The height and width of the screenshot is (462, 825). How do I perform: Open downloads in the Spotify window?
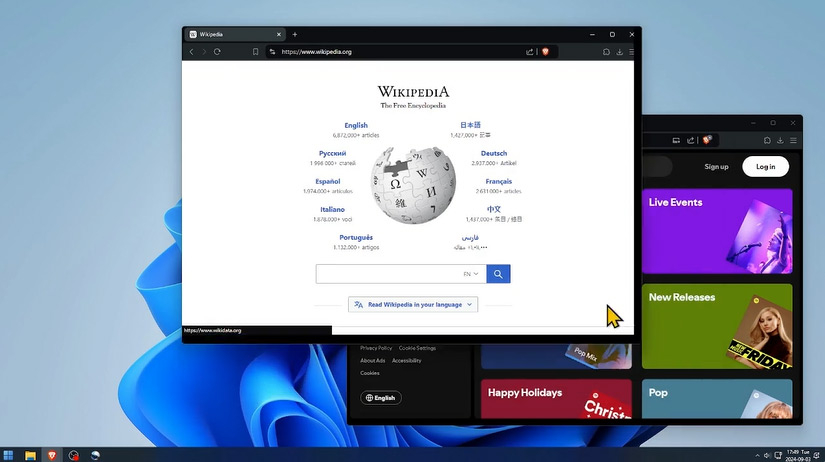click(x=780, y=140)
